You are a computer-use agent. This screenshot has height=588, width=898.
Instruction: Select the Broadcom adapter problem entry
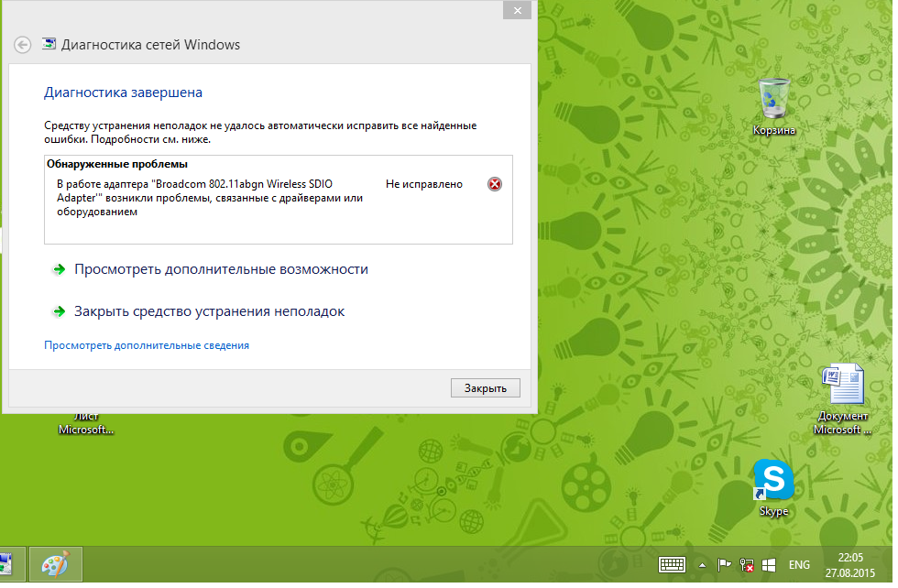(x=278, y=198)
